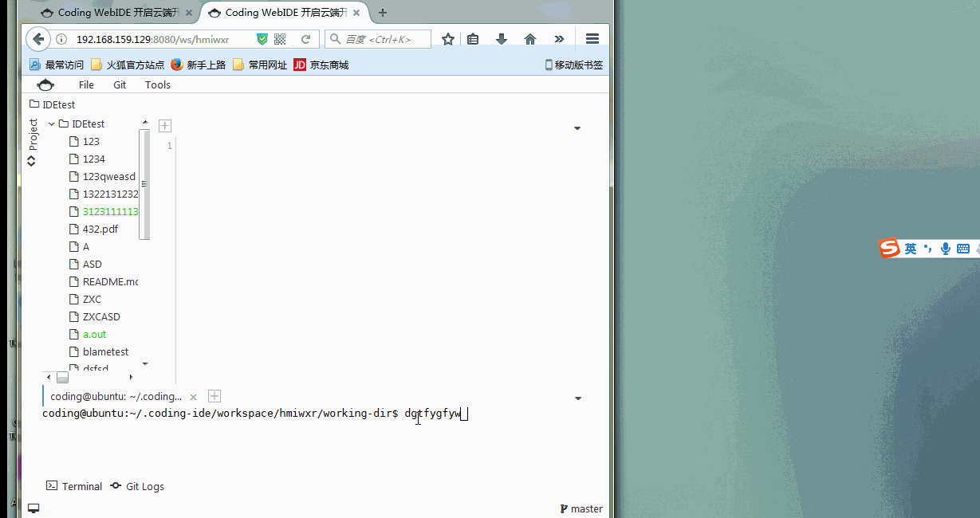Show site information for the address
980x518 pixels.
[61, 39]
